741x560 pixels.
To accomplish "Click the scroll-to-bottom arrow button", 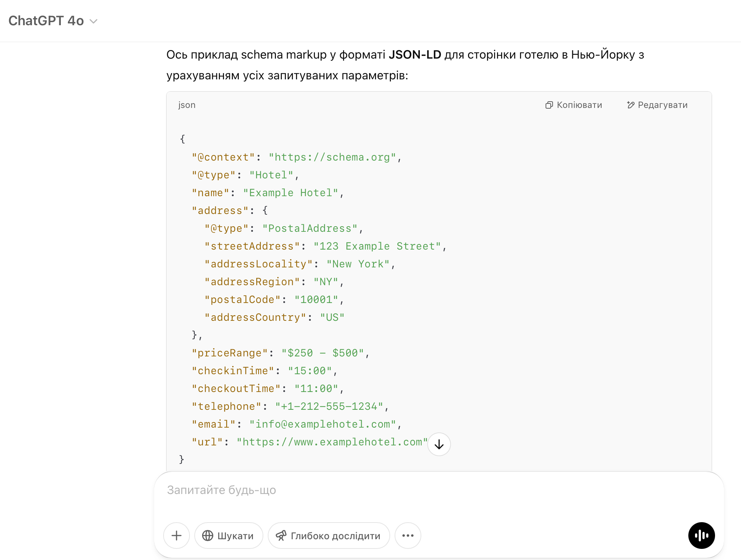I will click(439, 444).
